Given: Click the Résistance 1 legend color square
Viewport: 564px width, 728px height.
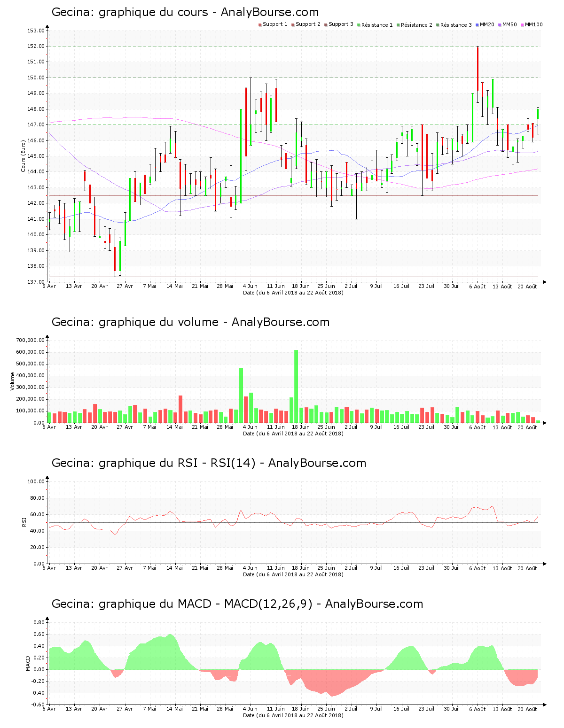Looking at the screenshot, I should point(359,25).
